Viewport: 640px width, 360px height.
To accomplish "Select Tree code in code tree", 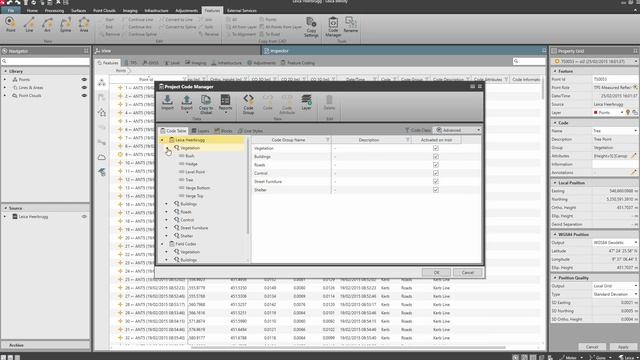I will point(189,180).
